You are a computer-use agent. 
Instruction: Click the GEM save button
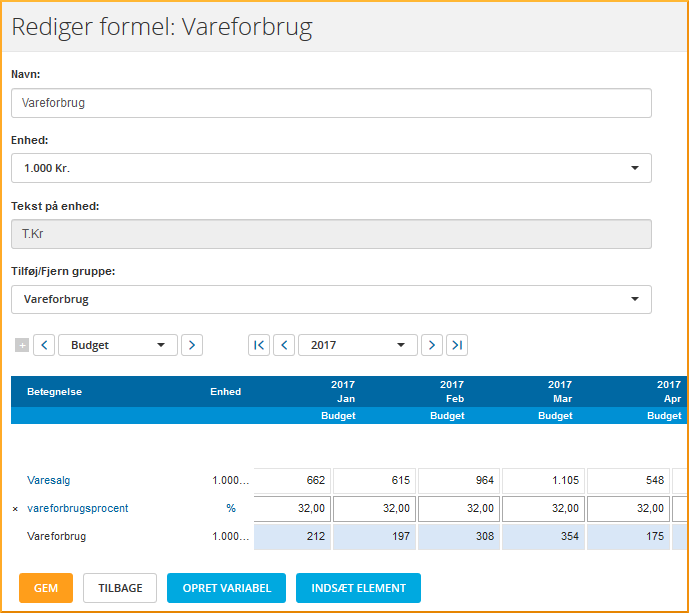pos(46,588)
